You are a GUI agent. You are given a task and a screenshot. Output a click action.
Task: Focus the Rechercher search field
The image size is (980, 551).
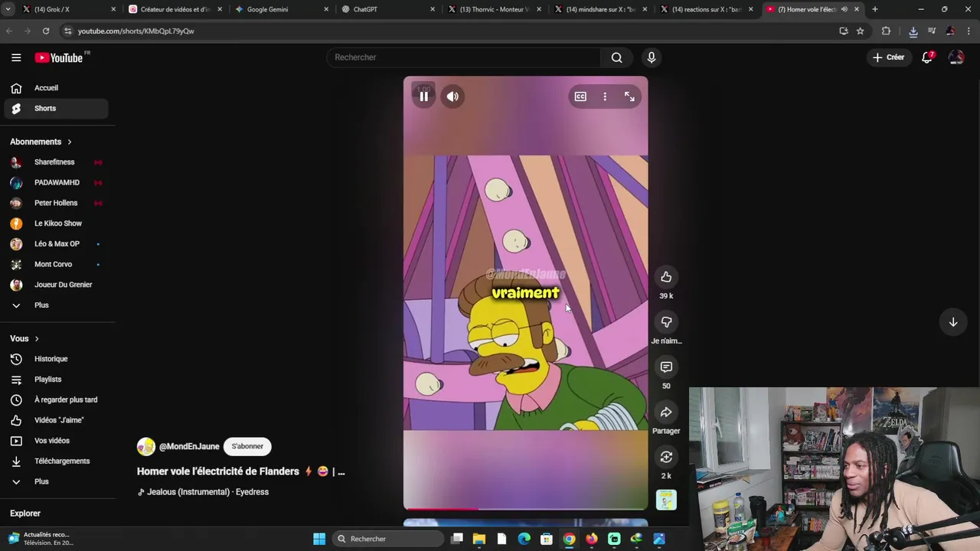(x=464, y=57)
